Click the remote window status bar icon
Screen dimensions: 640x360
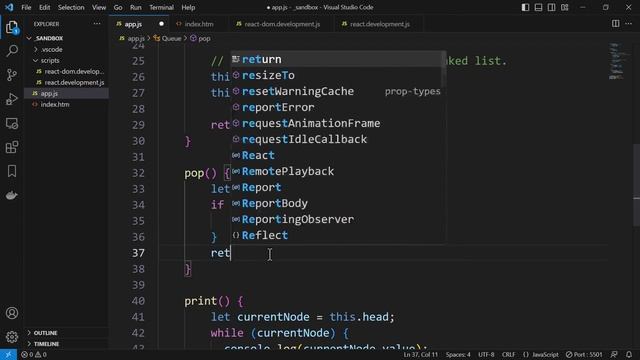click(8, 355)
